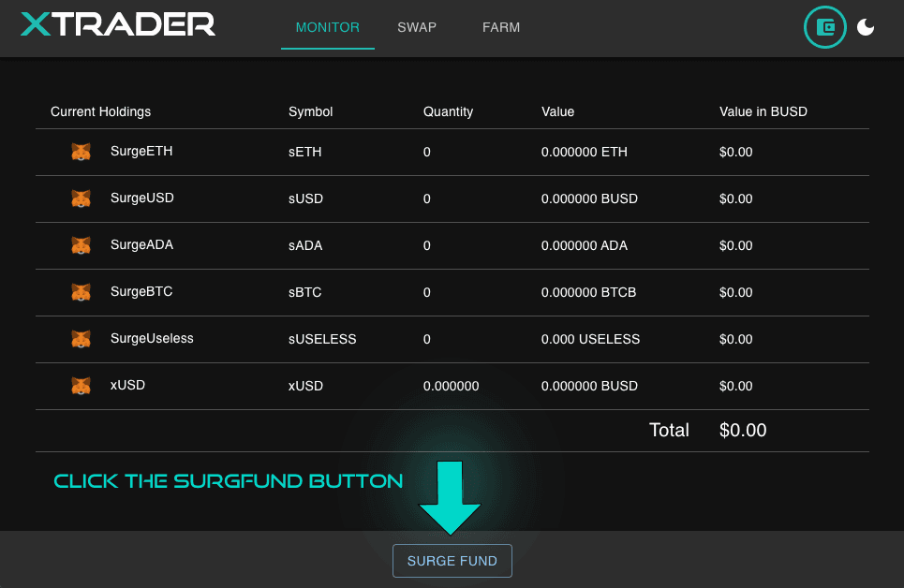
Task: Select the SurgeUseless holding name
Action: (152, 338)
